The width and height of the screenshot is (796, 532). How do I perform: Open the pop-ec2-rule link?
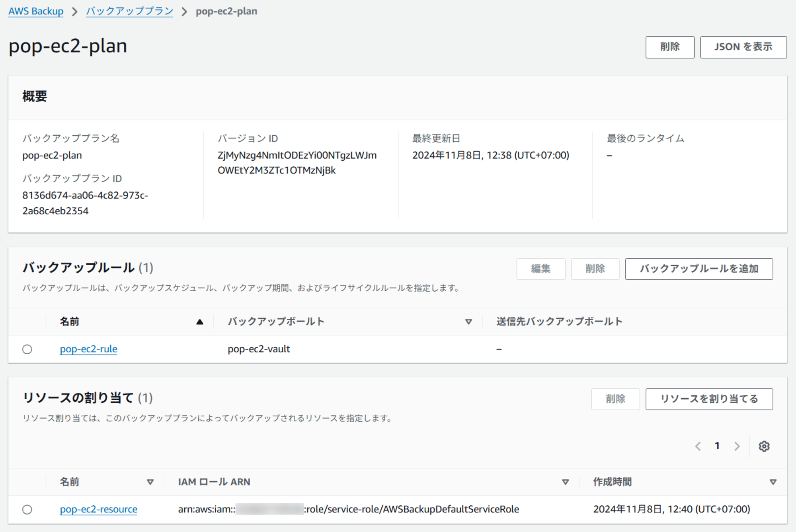click(88, 349)
